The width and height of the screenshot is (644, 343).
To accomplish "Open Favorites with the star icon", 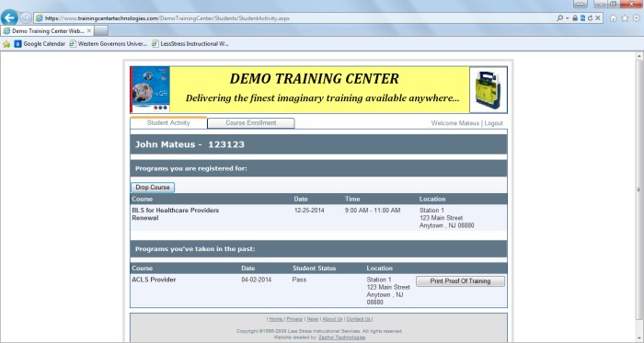I will click(625, 18).
